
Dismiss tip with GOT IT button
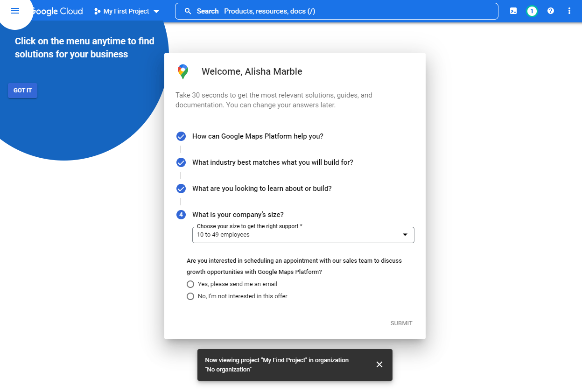[x=22, y=91]
